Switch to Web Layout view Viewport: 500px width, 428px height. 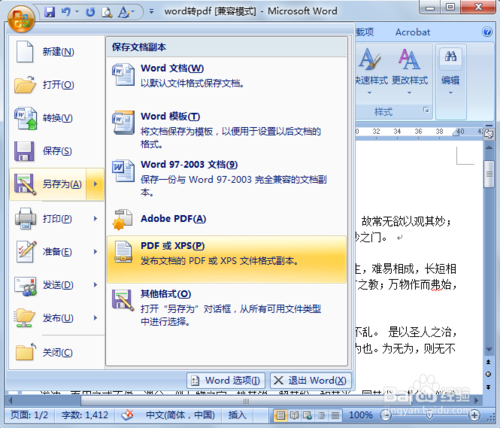point(308,416)
